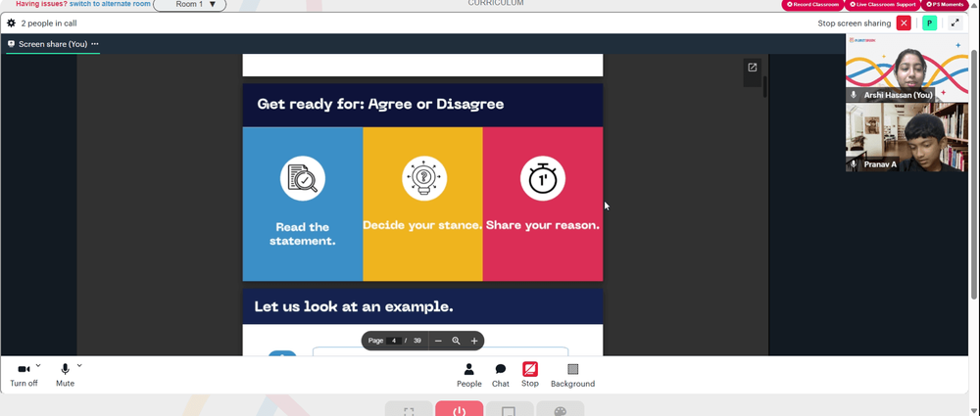
Task: Expand call to fullscreen with arrows icon
Action: 955,23
